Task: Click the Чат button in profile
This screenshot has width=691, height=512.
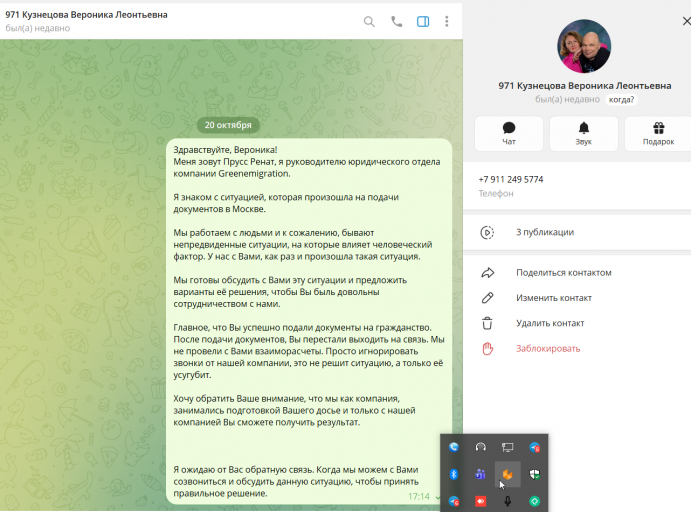Action: coord(509,134)
